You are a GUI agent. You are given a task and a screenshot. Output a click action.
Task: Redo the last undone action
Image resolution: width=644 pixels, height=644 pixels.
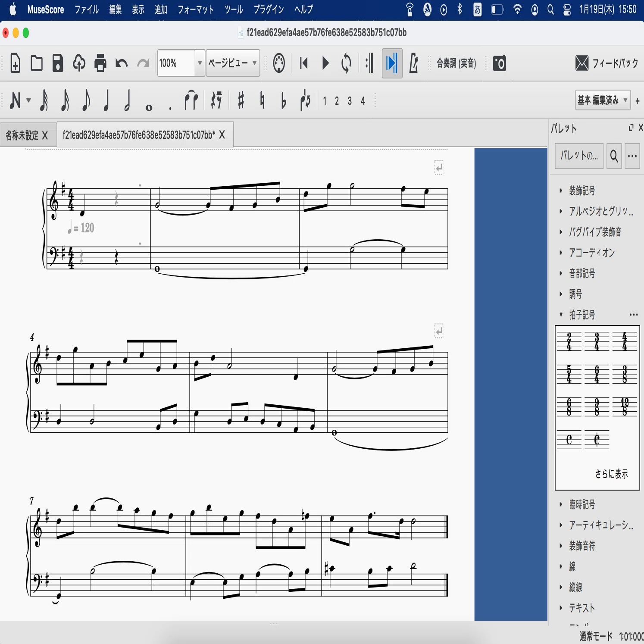[x=143, y=63]
